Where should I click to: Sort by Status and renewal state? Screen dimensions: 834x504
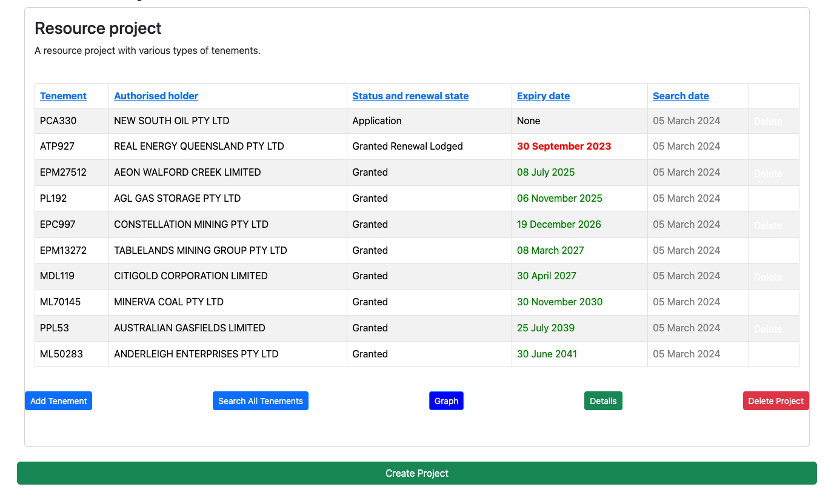point(410,96)
